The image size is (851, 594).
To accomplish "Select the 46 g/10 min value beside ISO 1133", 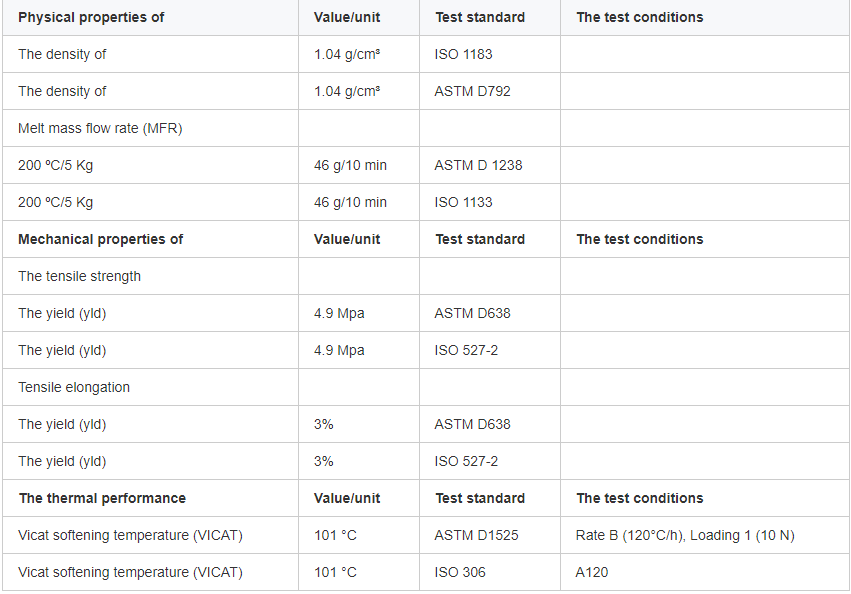I will (350, 202).
